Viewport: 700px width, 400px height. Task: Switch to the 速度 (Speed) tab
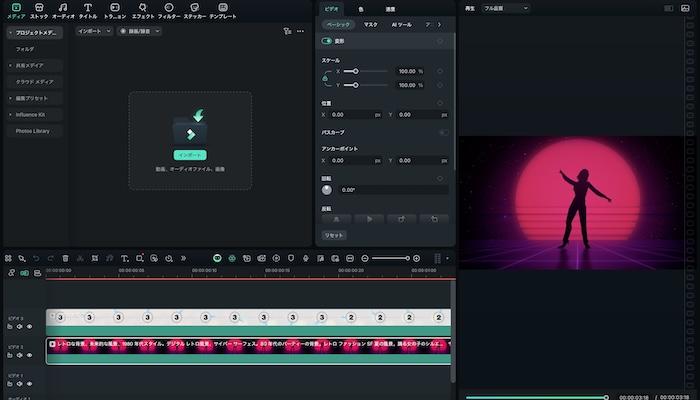[389, 8]
